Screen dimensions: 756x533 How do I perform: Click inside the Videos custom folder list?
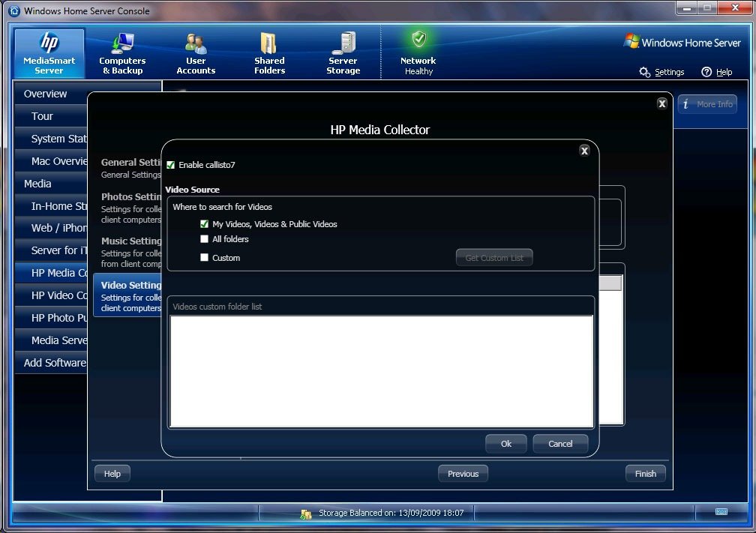tap(381, 371)
